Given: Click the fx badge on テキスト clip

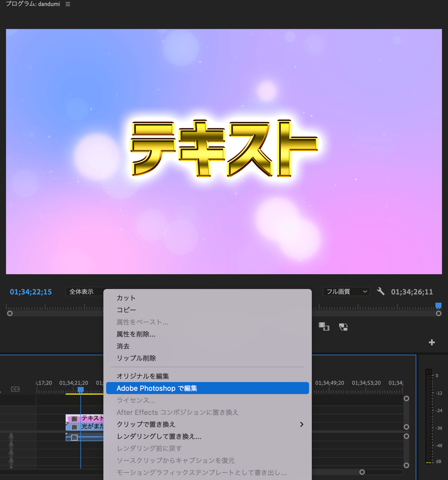Looking at the screenshot, I should [x=75, y=419].
